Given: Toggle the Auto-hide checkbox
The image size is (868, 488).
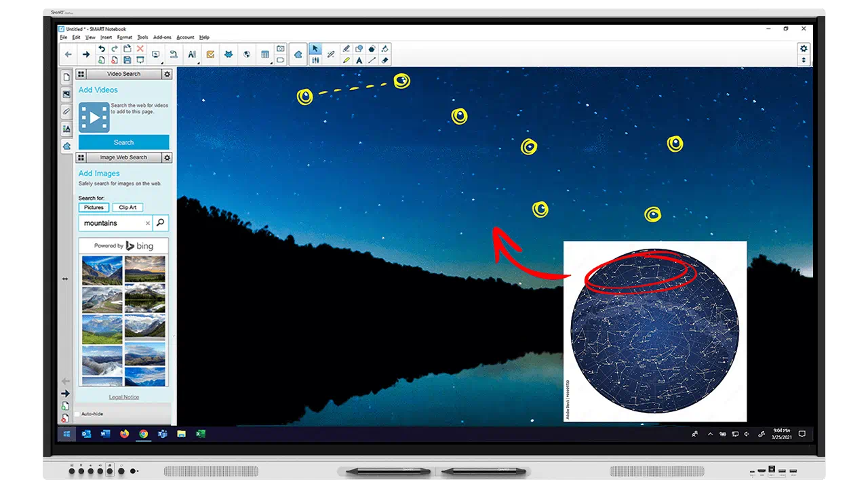Looking at the screenshot, I should [77, 414].
